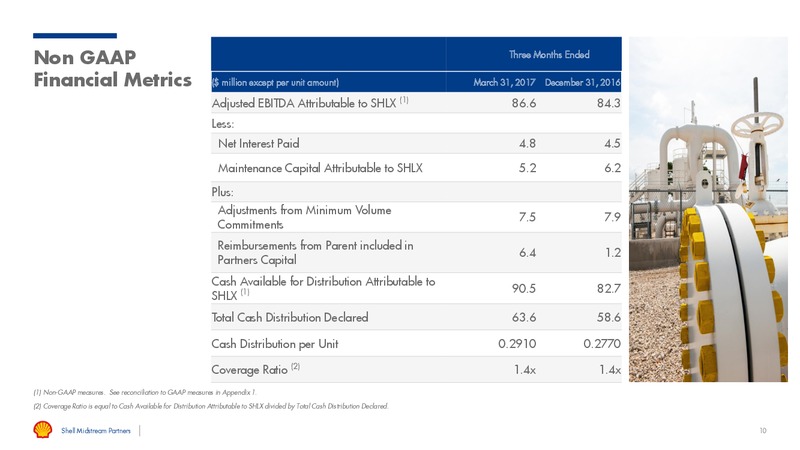Click 'Total Cash Distribution Declared' label
This screenshot has height=450, width=800.
coord(290,317)
